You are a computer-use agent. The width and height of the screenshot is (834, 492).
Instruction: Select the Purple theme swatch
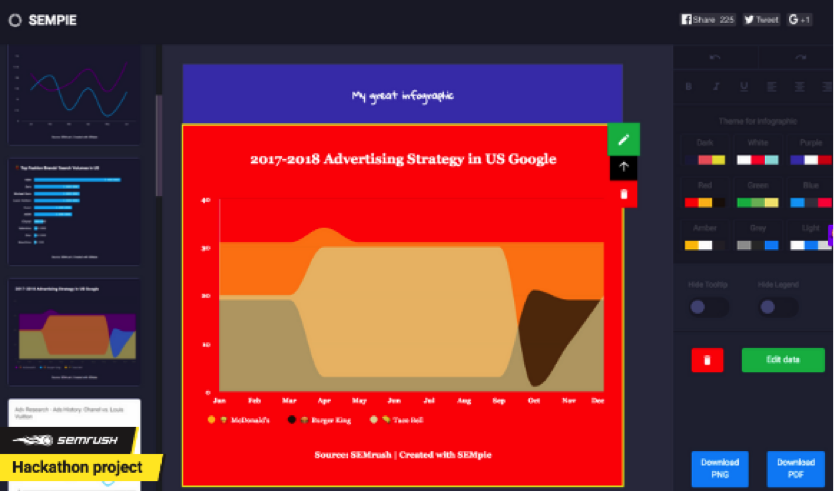point(810,152)
